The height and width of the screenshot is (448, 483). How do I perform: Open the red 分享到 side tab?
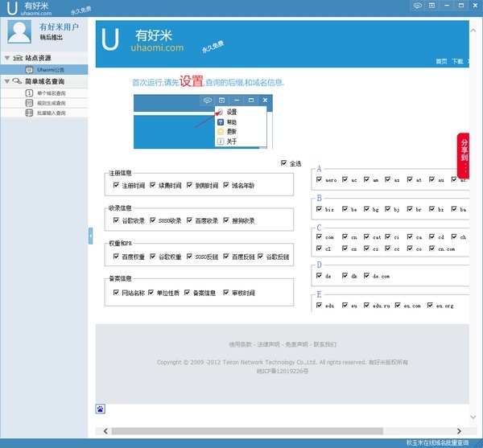pos(464,156)
